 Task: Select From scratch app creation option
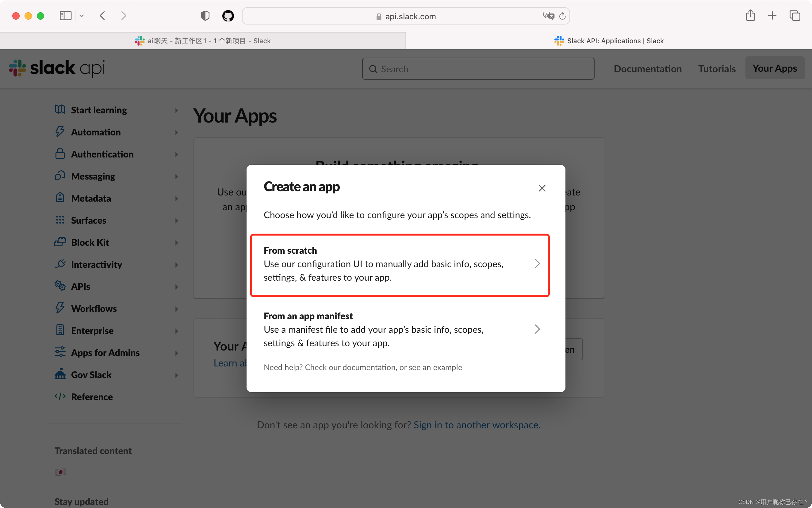tap(399, 264)
